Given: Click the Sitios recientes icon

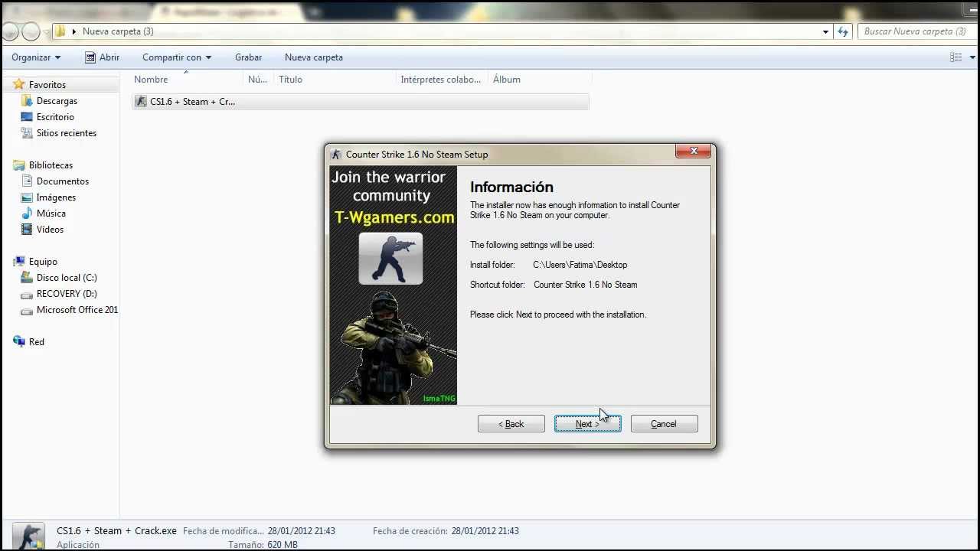Looking at the screenshot, I should [28, 133].
